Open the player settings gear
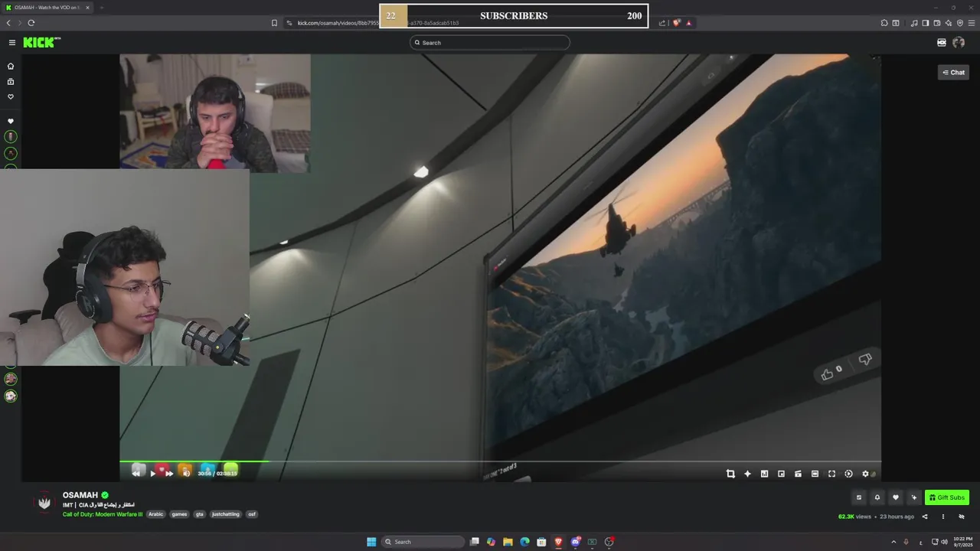Viewport: 980px width, 551px height. click(866, 474)
